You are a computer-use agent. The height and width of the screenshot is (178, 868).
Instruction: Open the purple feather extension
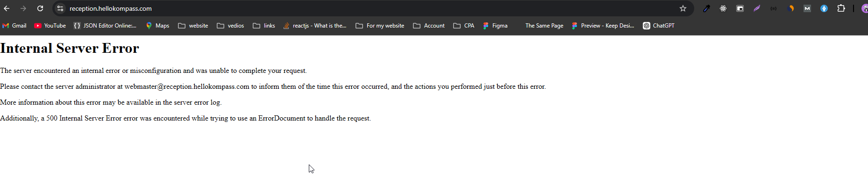[x=757, y=8]
